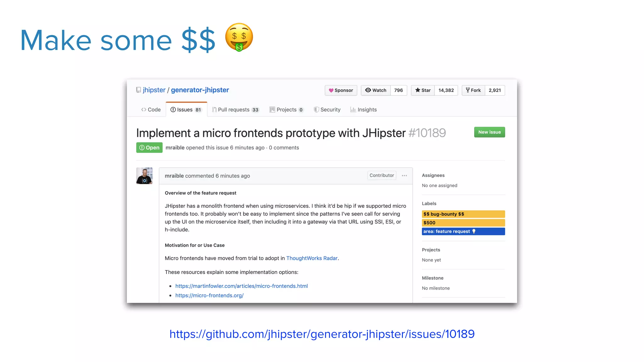Screen dimensions: 644x362
Task: Open the Pull requests tab
Action: (x=236, y=110)
